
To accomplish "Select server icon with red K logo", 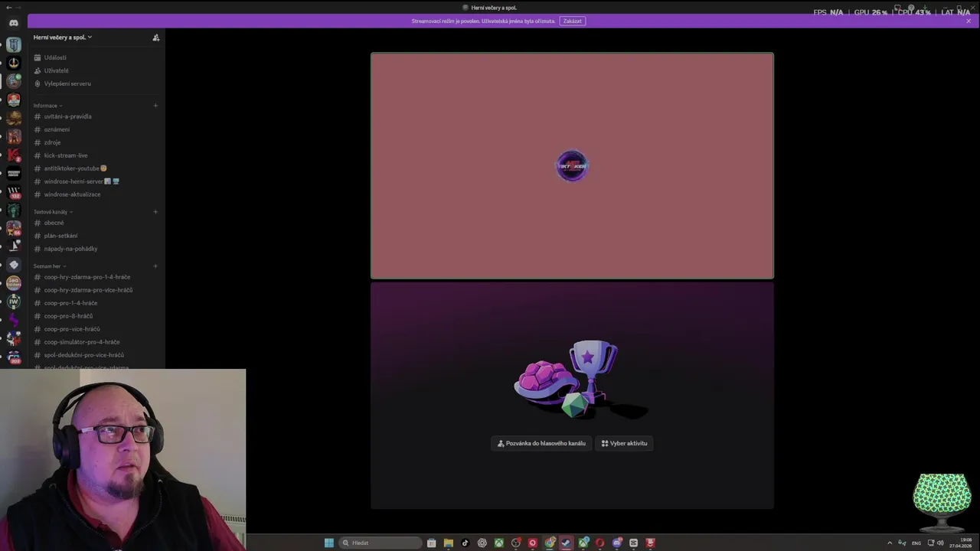I will coord(14,155).
